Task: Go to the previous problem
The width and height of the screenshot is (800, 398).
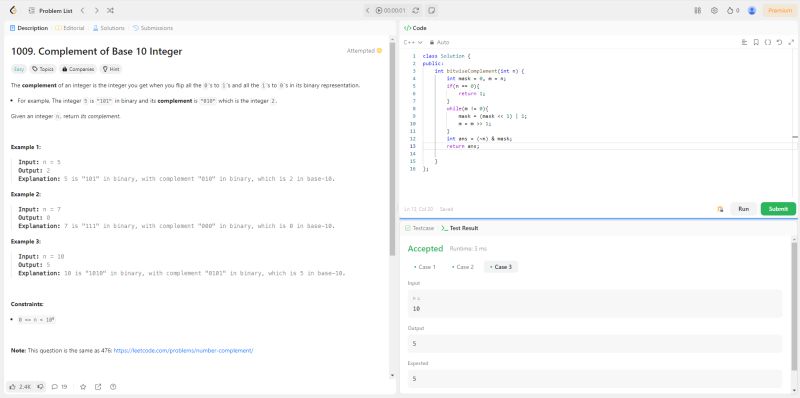Action: 83,10
